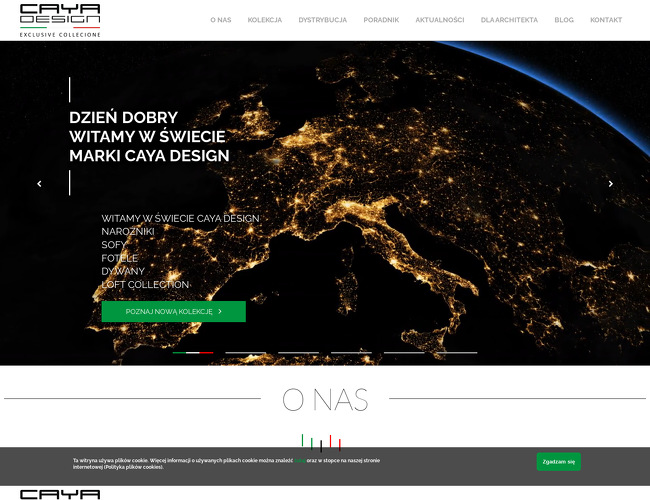Advance slider with right arrow

[611, 184]
